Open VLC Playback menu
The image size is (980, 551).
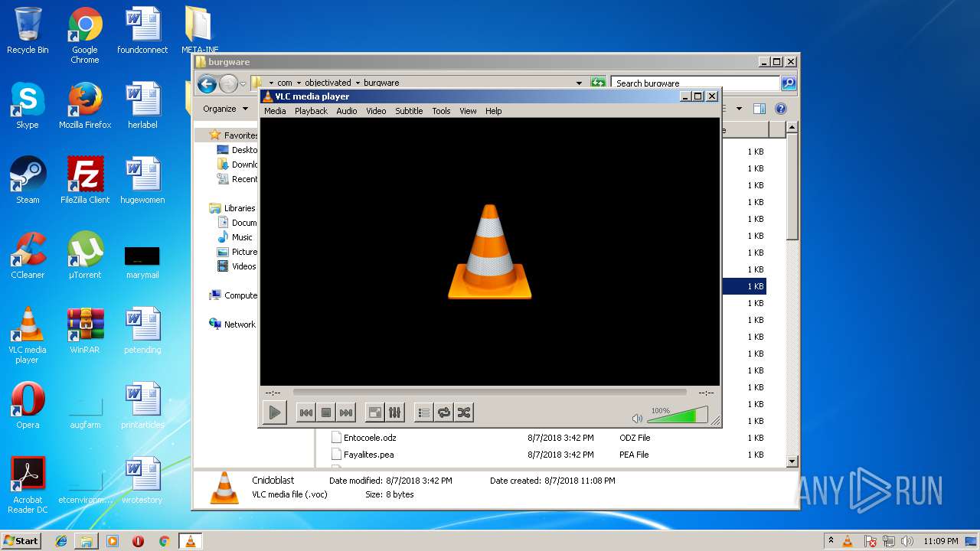(x=311, y=111)
